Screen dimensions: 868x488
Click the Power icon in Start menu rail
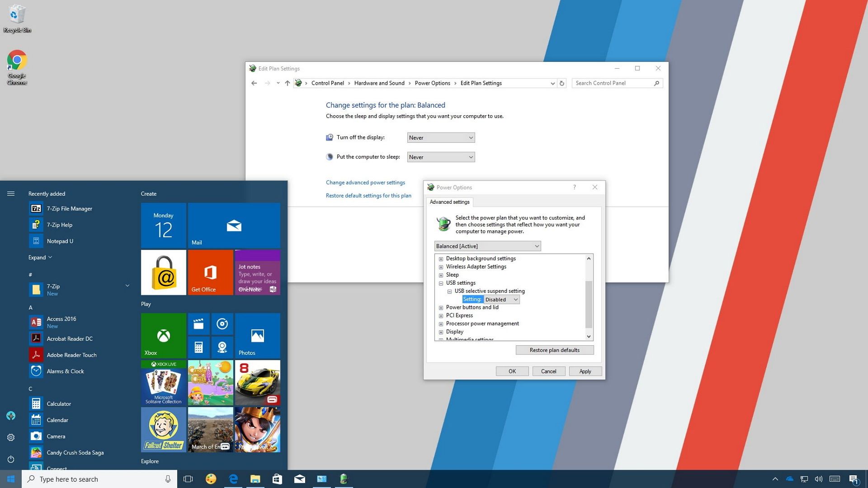pyautogui.click(x=11, y=459)
